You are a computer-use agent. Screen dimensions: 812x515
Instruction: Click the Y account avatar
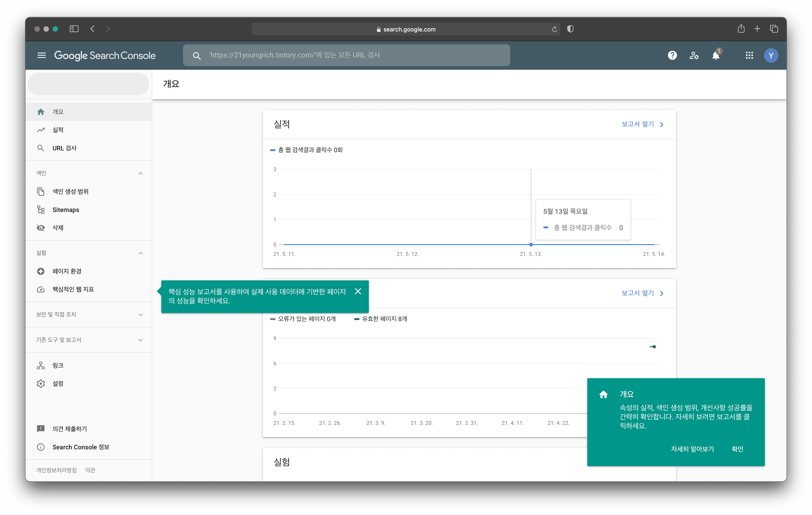tap(771, 55)
